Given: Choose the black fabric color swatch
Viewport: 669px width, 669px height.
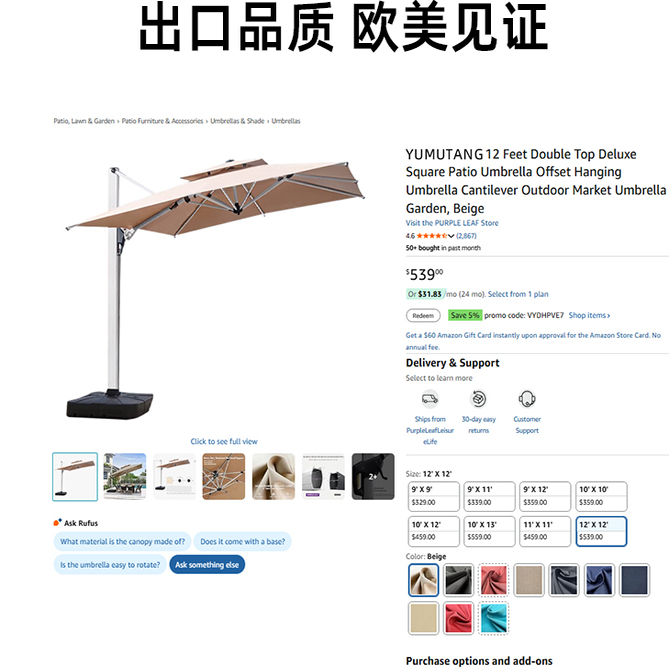Looking at the screenshot, I should tap(458, 580).
